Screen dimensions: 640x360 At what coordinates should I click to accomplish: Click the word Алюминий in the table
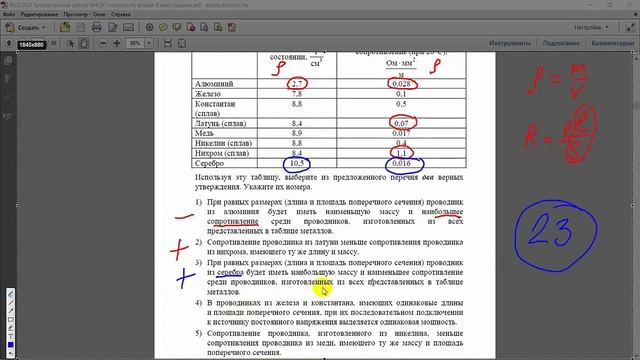click(214, 84)
